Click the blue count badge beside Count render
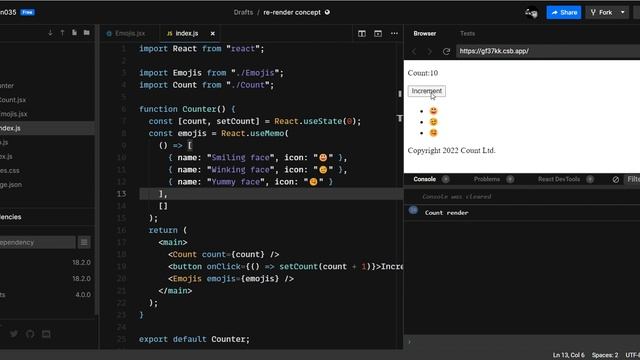 point(413,210)
